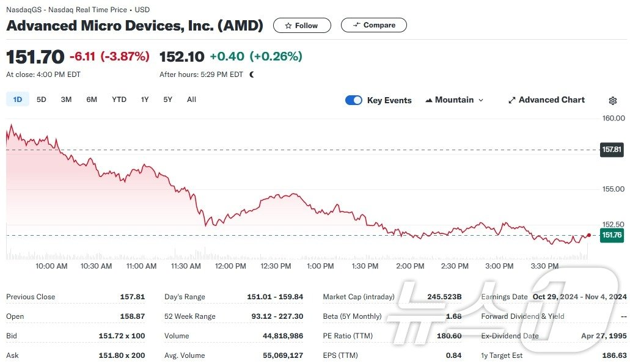Screen dimensions: 630x364
Task: Click the diagonal-arrow icon beside Advanced Chart
Action: [511, 100]
